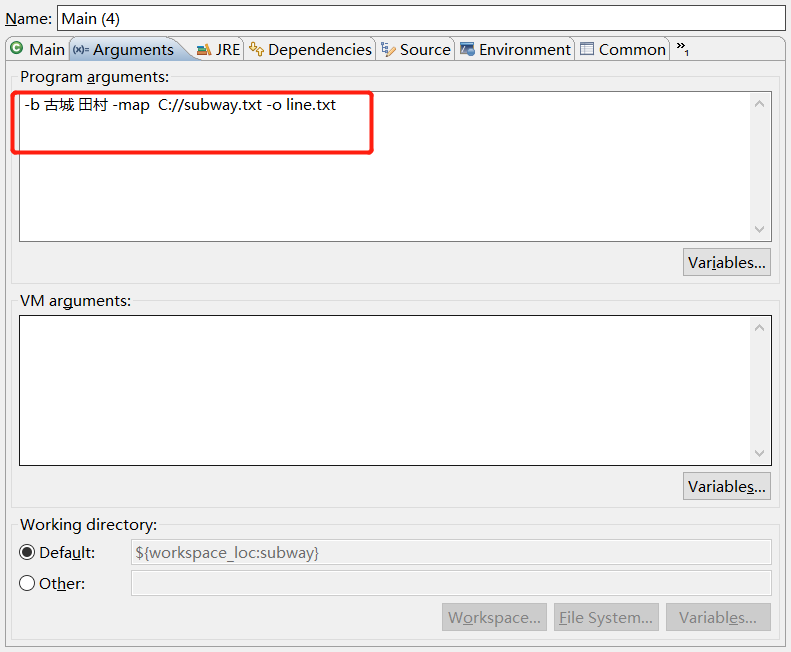The width and height of the screenshot is (791, 652).
Task: Click the working directory Variables... button
Action: 718,617
